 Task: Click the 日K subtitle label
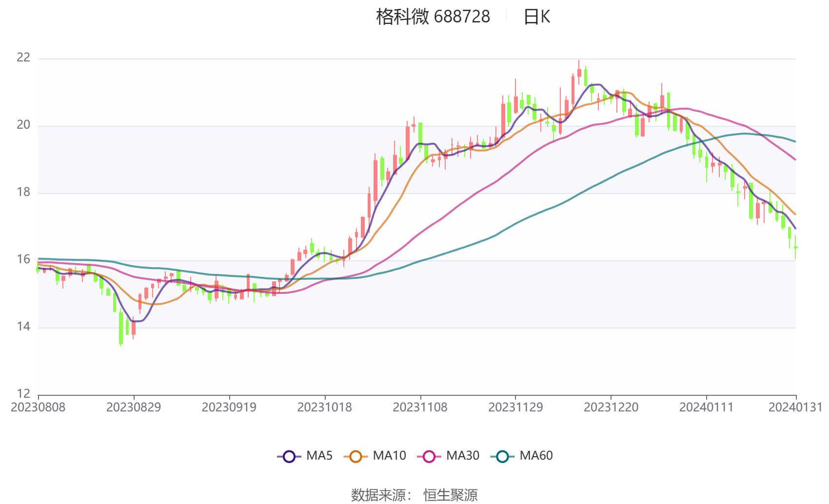(x=537, y=17)
